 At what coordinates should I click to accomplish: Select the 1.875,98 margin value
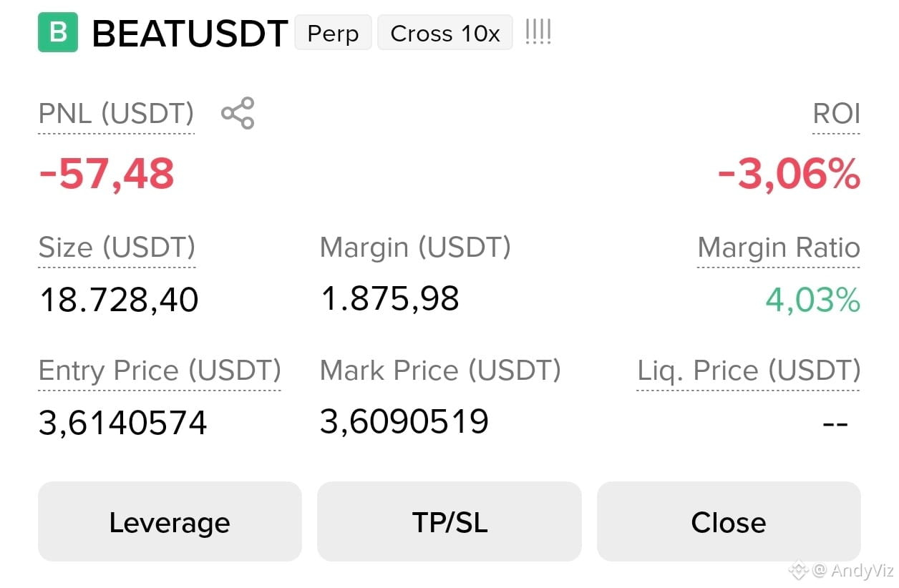(390, 299)
